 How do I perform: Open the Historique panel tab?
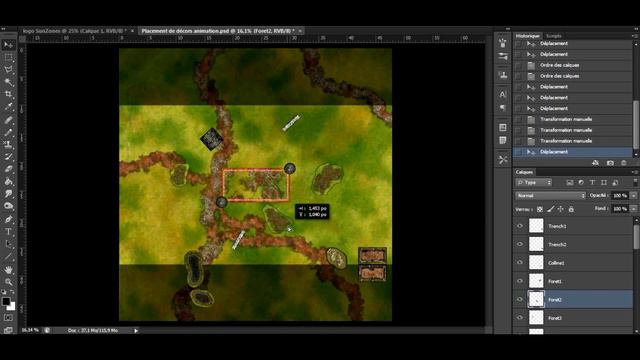[x=527, y=36]
